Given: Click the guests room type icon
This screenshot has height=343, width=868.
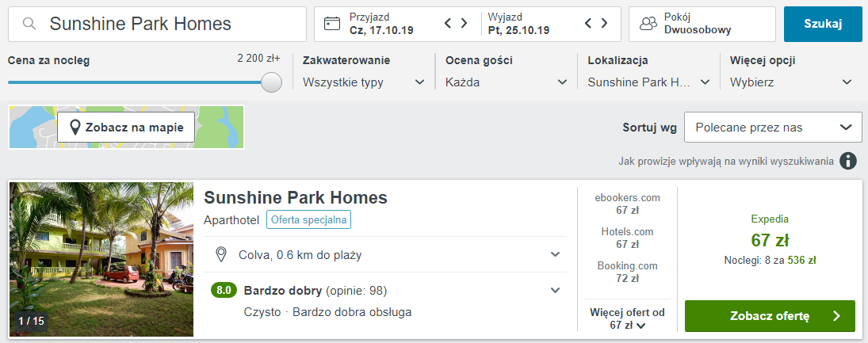Looking at the screenshot, I should 648,24.
